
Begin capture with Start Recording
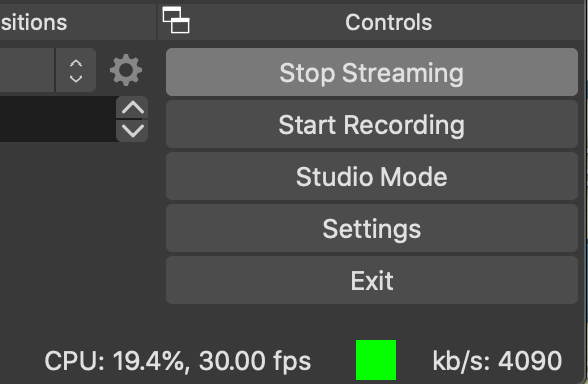[x=372, y=124]
